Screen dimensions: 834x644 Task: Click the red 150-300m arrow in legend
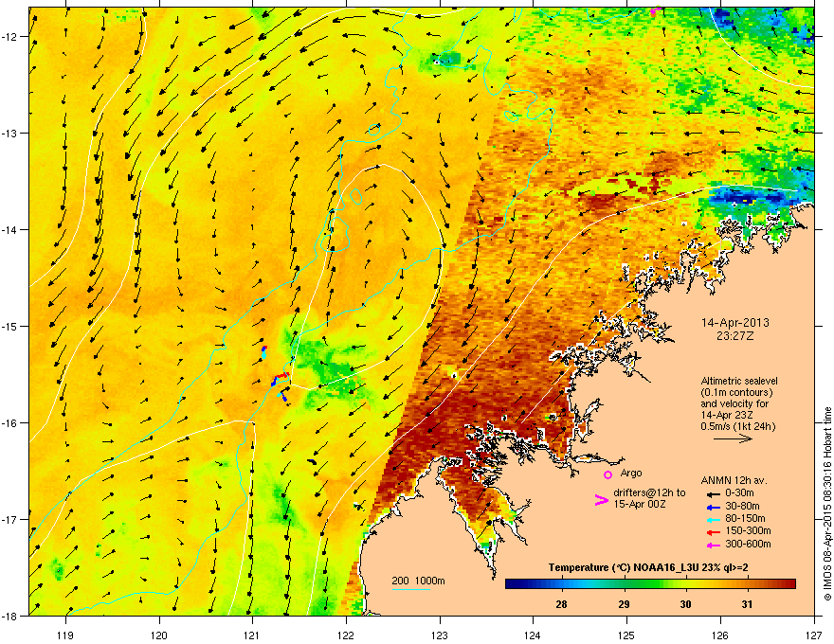click(x=713, y=532)
